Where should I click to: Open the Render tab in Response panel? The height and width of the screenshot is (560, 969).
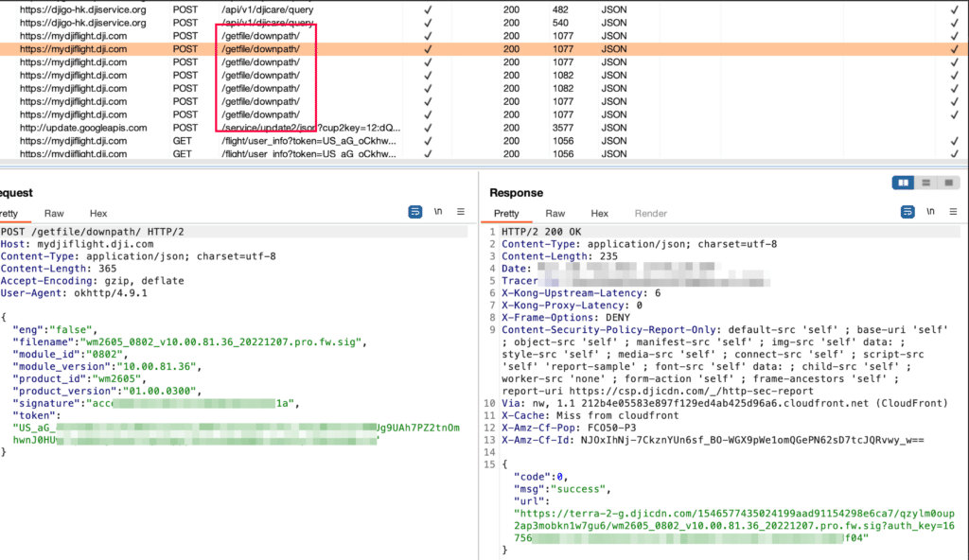click(651, 213)
